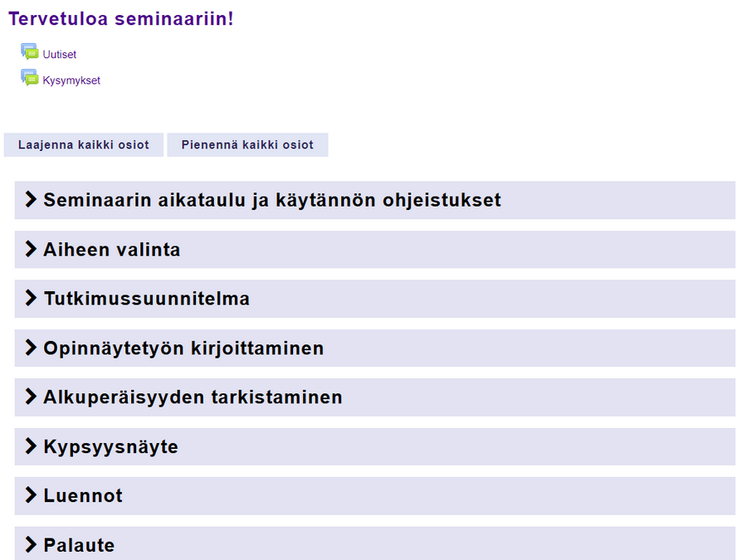Open the Kysymykset link

point(71,81)
